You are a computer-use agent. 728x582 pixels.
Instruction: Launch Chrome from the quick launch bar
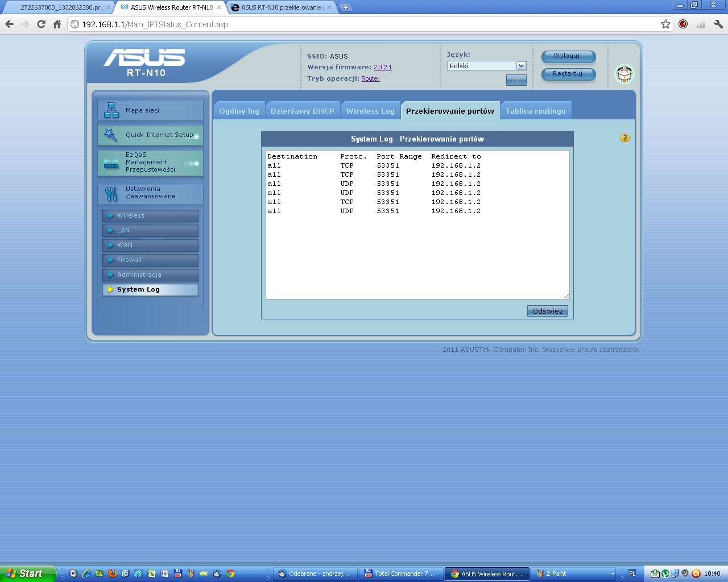point(230,574)
